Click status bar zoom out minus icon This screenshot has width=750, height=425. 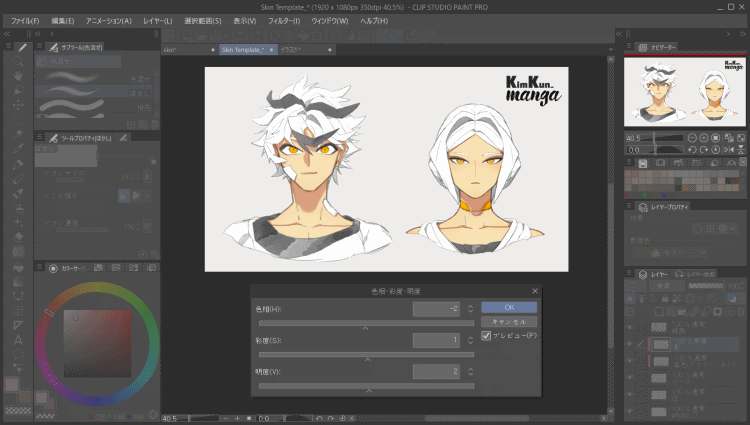coord(226,419)
